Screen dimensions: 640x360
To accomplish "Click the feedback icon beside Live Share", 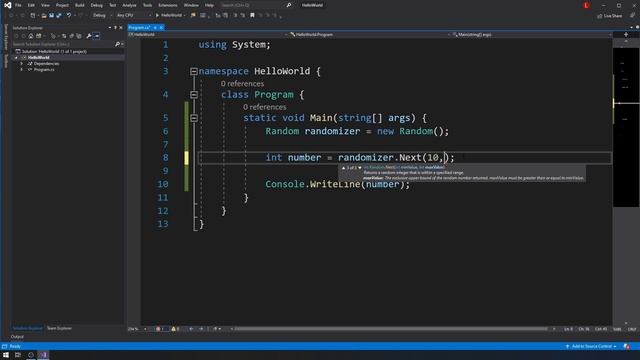I will click(632, 16).
